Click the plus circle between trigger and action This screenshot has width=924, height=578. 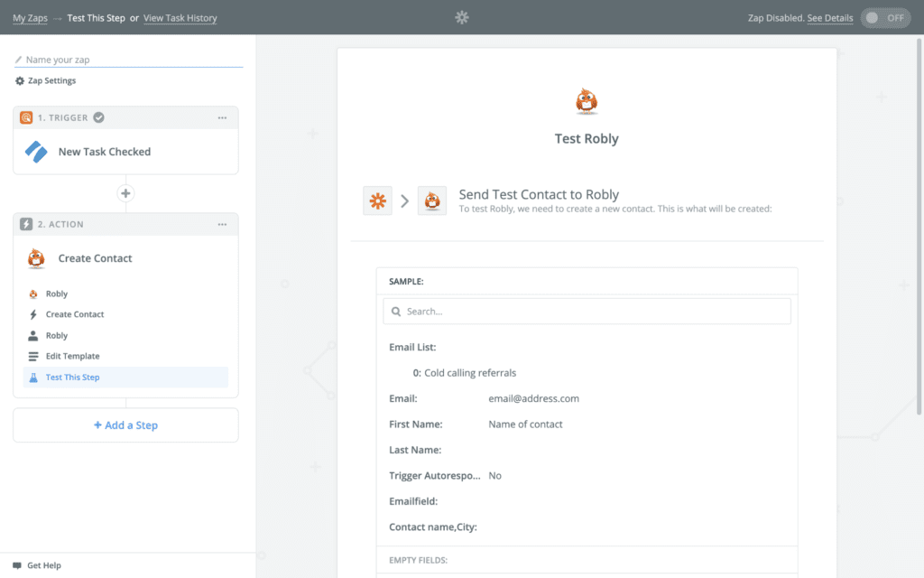125,193
